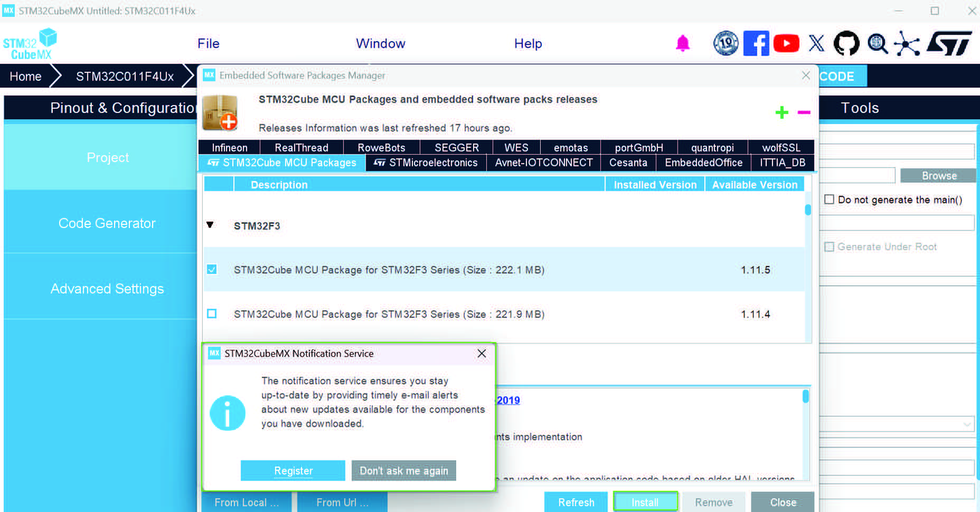The width and height of the screenshot is (980, 512).
Task: Click the Browse button in main window
Action: pos(939,176)
